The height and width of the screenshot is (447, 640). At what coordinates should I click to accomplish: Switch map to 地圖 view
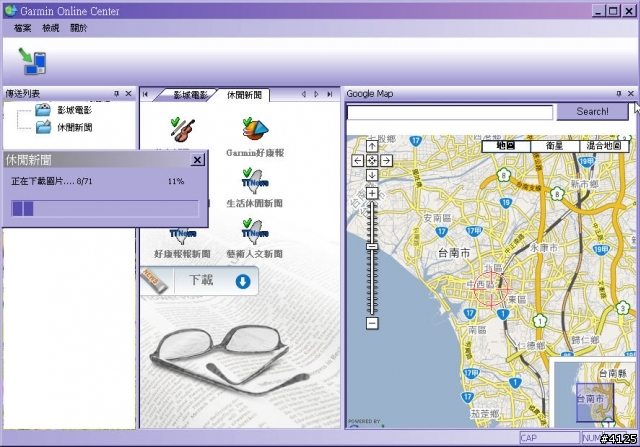point(506,146)
